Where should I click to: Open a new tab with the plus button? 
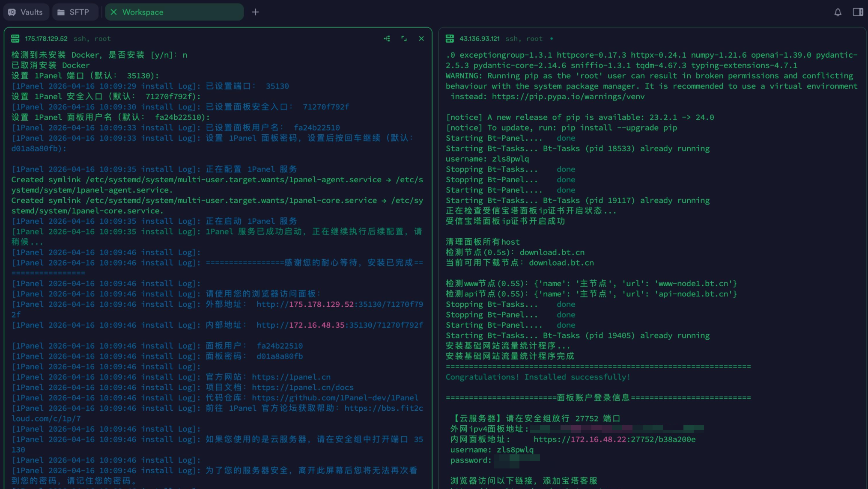pos(255,12)
